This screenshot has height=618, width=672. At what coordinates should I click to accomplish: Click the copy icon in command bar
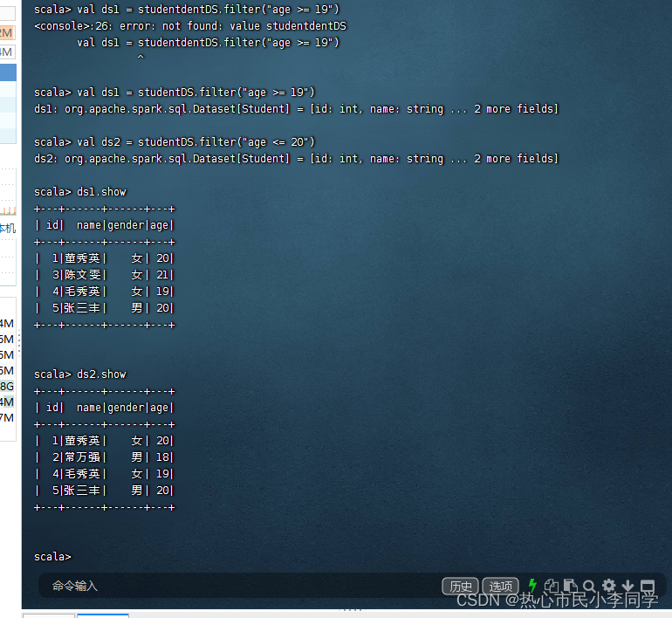click(x=552, y=586)
